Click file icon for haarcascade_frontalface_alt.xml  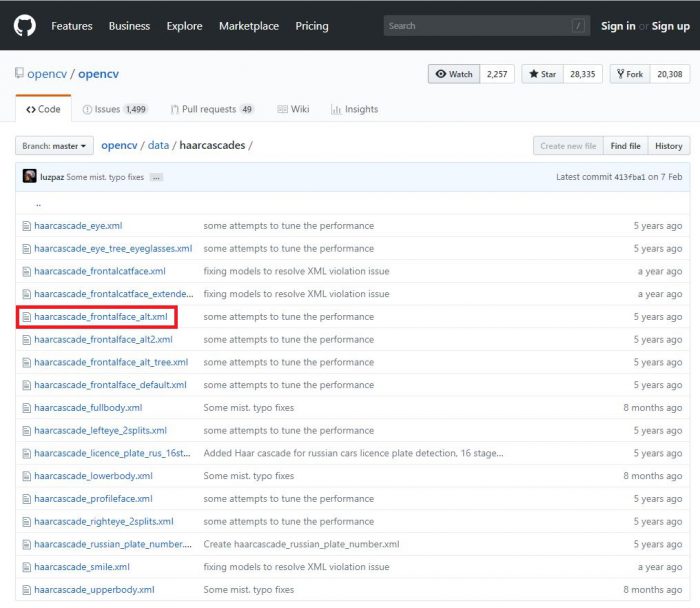27,317
